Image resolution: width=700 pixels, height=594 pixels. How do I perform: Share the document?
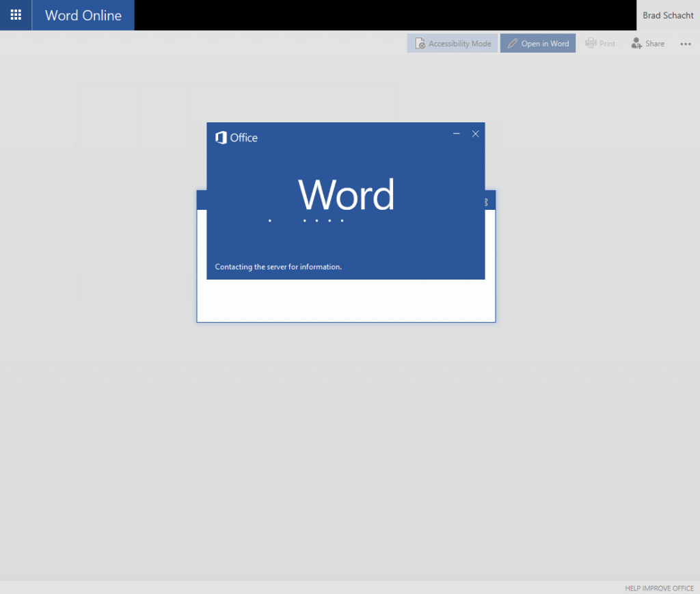click(x=648, y=43)
